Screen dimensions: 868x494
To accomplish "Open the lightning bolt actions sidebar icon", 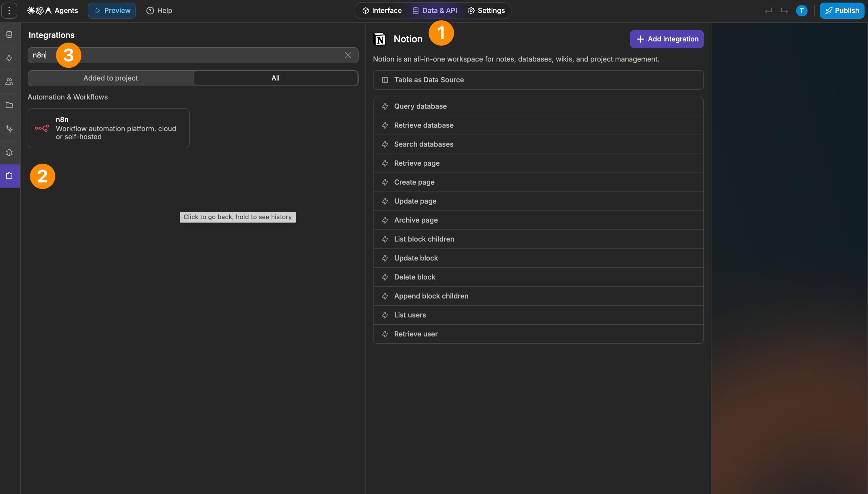I will point(9,58).
